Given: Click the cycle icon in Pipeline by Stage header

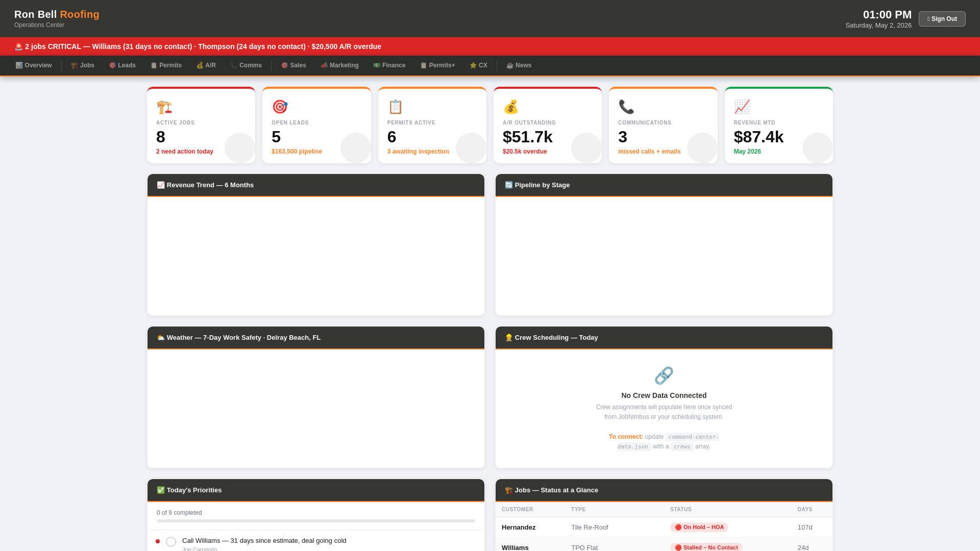Looking at the screenshot, I should pyautogui.click(x=509, y=185).
